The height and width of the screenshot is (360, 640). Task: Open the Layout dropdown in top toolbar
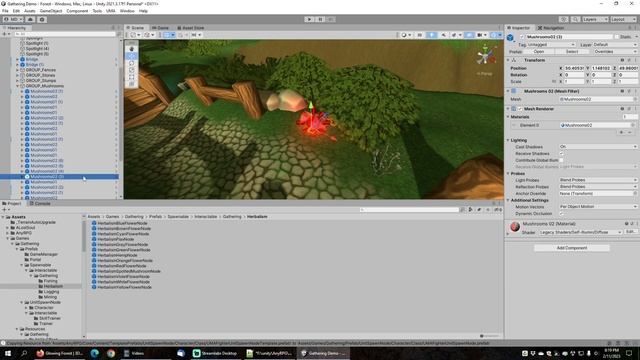[623, 19]
